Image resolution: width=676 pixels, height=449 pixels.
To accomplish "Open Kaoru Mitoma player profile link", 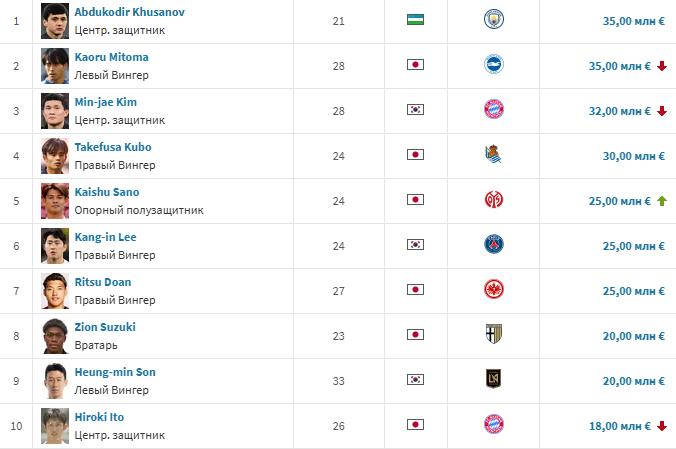I will point(111,57).
